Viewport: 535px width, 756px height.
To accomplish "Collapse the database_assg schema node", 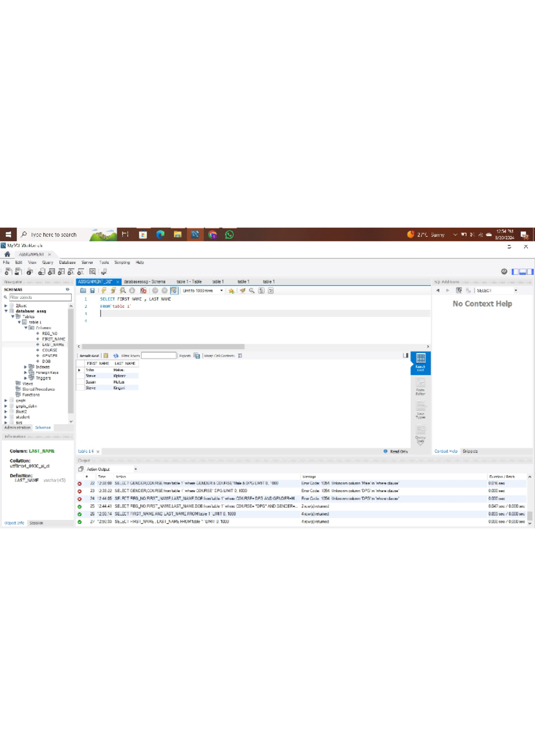I will point(6,311).
